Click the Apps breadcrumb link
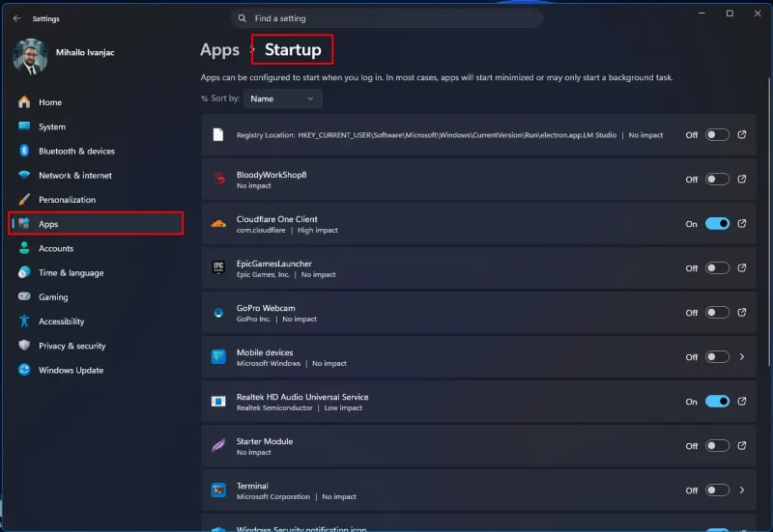This screenshot has height=532, width=773. click(x=219, y=50)
